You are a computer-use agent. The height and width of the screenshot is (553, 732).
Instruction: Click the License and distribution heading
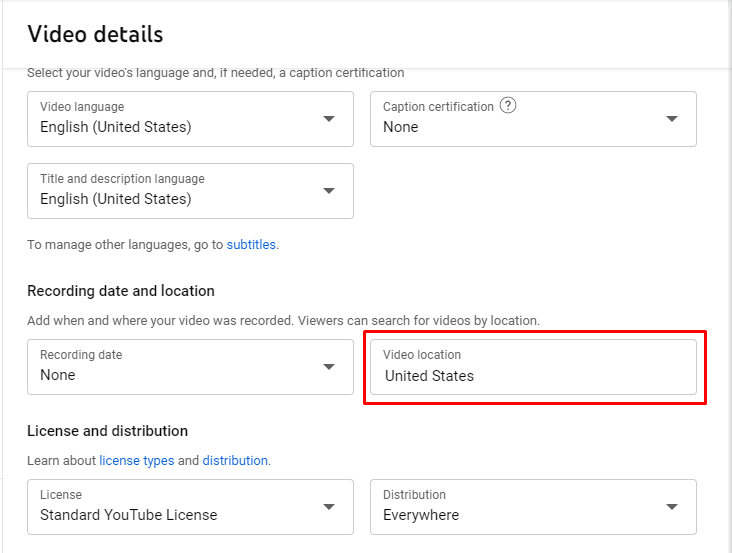pos(107,431)
